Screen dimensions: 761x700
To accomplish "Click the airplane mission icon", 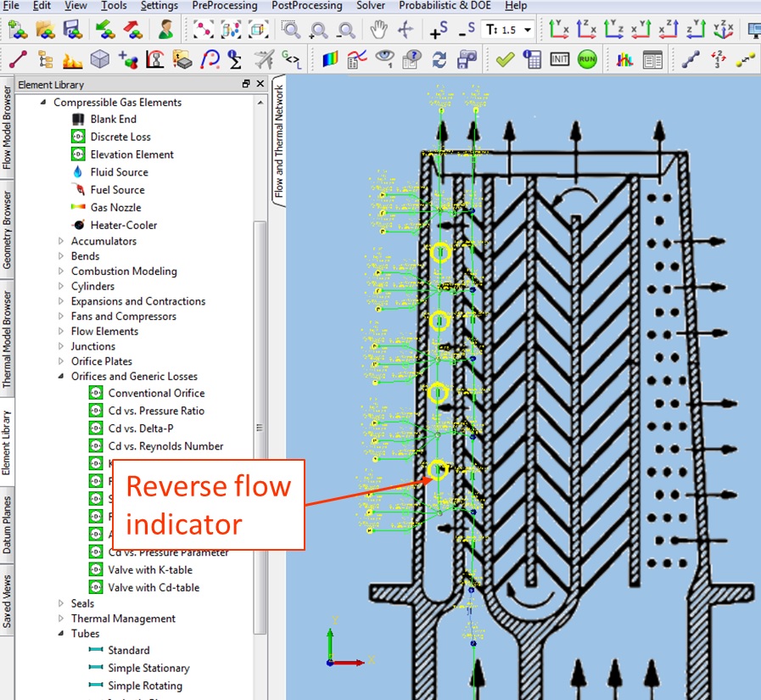I will (x=264, y=59).
